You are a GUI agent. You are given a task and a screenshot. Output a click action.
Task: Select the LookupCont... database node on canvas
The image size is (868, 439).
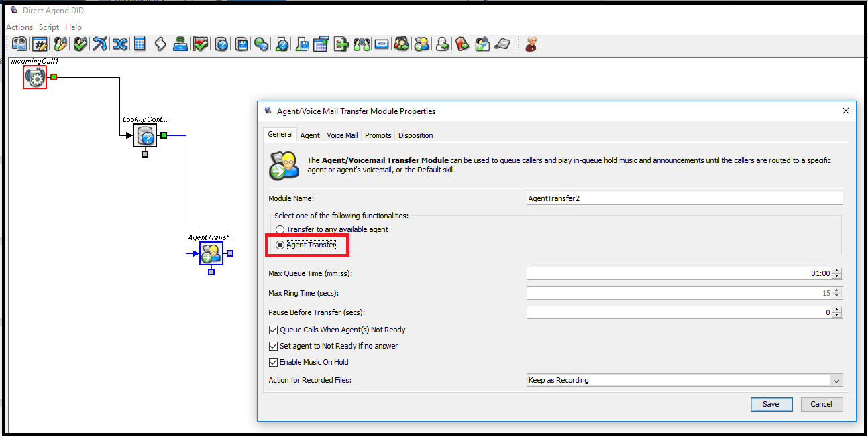tap(145, 136)
